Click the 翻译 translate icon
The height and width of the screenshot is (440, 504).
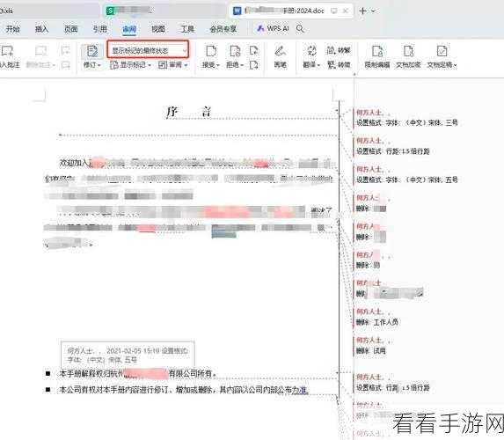311,51
